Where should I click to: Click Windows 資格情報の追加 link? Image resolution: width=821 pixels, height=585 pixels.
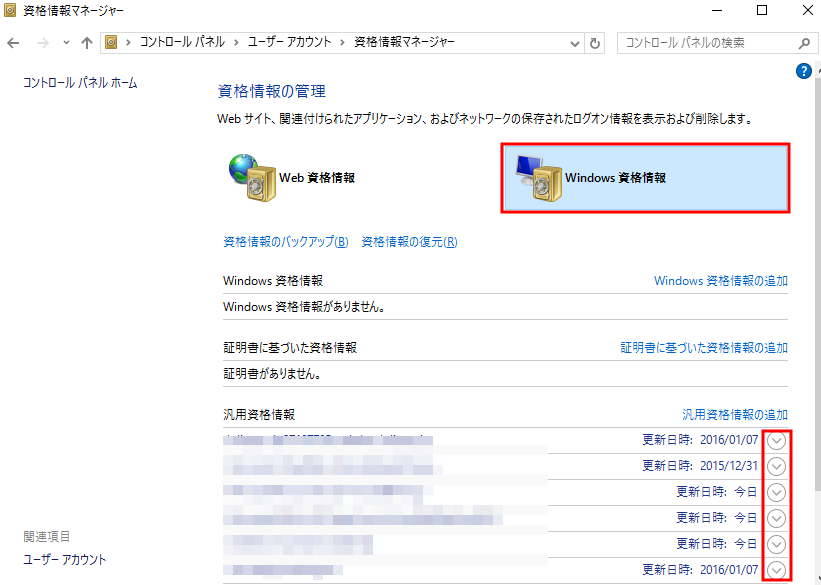pyautogui.click(x=720, y=281)
